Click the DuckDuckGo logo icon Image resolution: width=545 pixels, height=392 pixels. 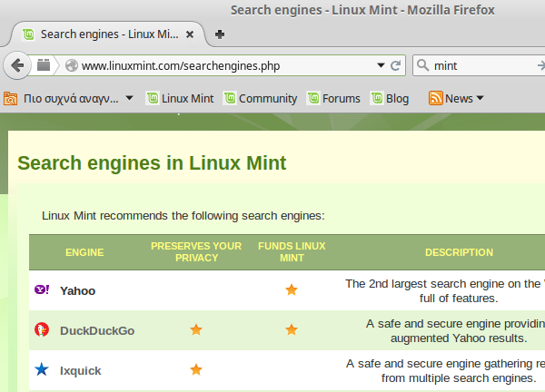42,329
